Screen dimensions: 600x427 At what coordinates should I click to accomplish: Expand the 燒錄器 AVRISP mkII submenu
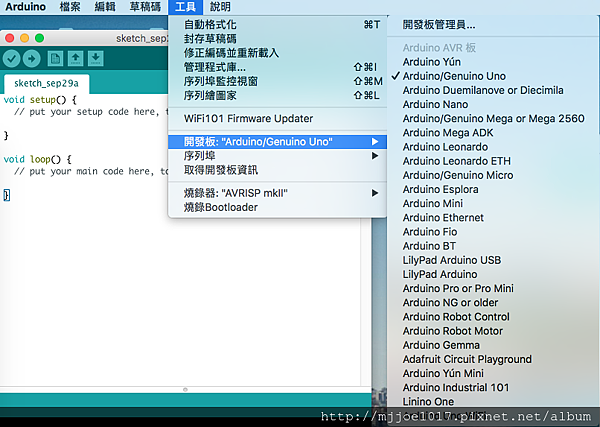[x=277, y=193]
